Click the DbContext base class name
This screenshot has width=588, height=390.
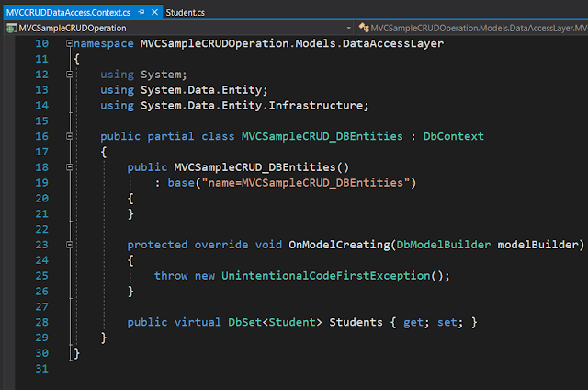coord(453,136)
